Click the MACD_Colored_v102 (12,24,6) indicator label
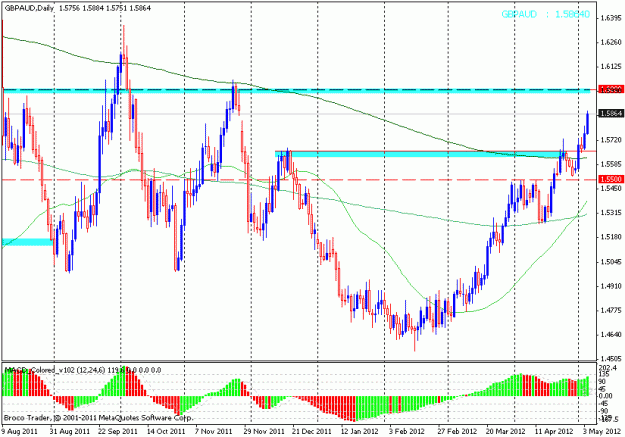The width and height of the screenshot is (625, 437). coord(55,370)
